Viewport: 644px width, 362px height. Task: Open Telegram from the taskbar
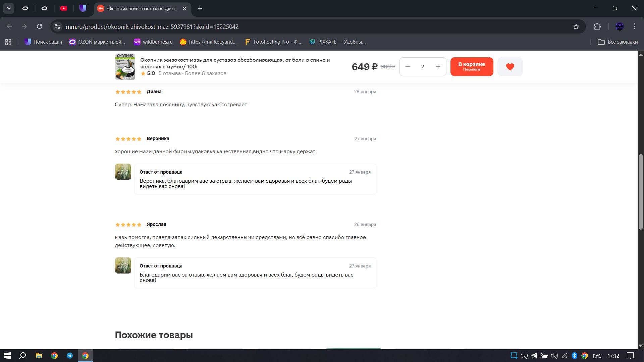[70, 356]
